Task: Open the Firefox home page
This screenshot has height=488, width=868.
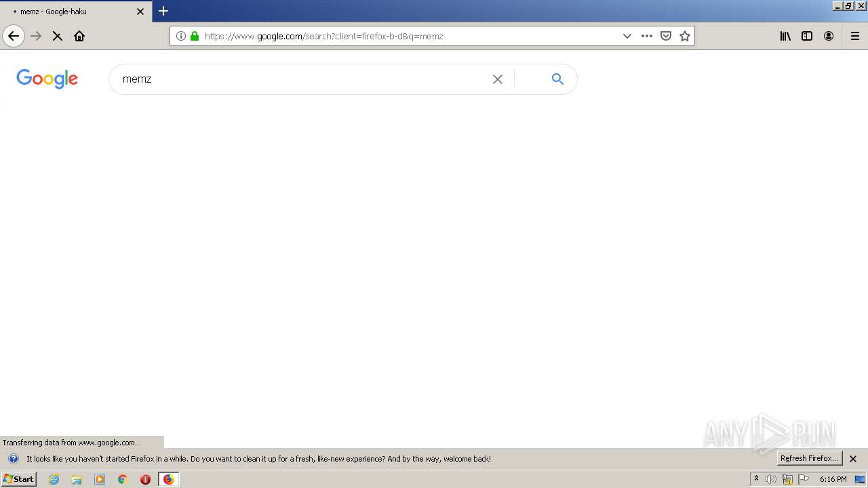Action: tap(79, 36)
